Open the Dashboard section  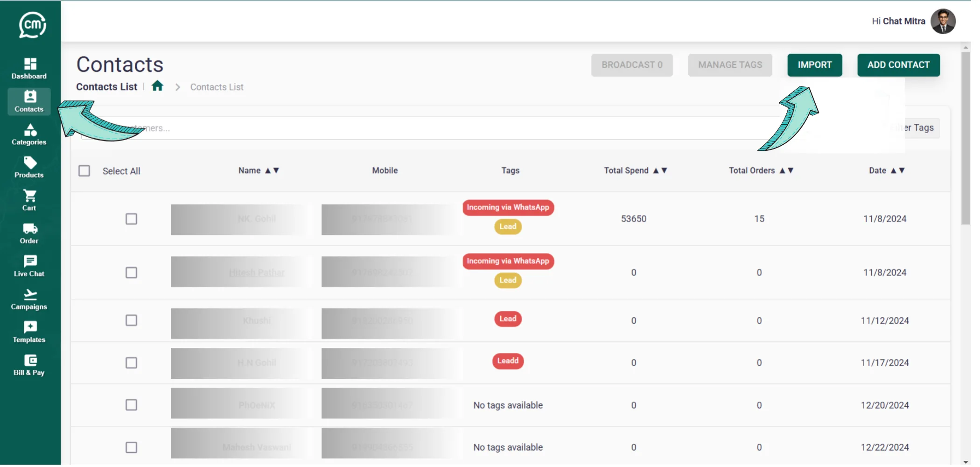pyautogui.click(x=29, y=69)
